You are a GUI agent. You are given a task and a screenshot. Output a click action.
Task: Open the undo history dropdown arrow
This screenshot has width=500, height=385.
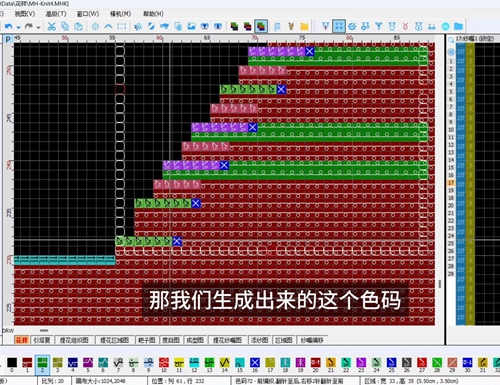[18, 27]
